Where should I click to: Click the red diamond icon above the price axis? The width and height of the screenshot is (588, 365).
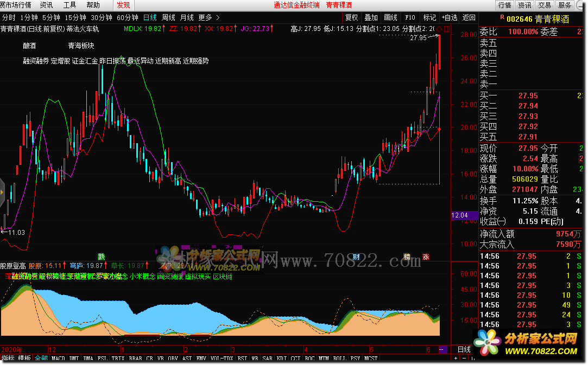tap(439, 29)
